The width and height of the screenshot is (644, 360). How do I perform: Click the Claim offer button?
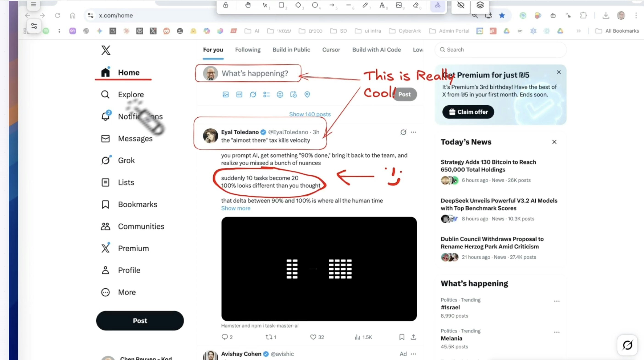point(468,112)
